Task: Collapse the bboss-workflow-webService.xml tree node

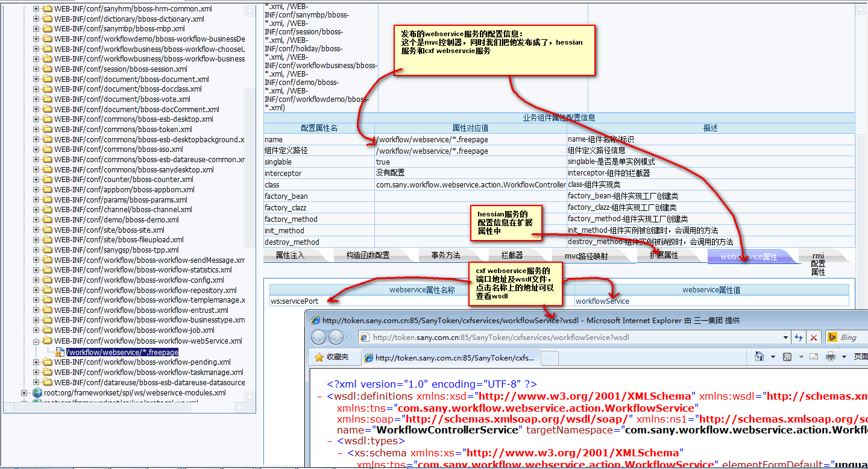Action: point(36,341)
